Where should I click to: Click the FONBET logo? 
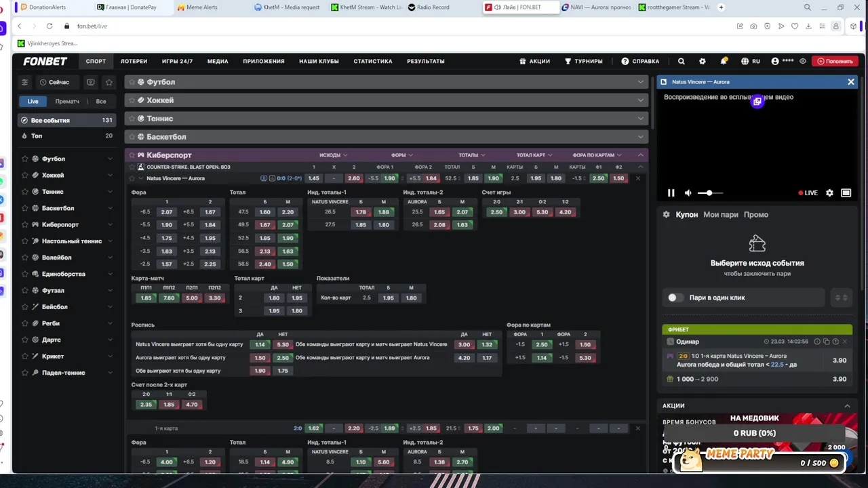coord(45,61)
